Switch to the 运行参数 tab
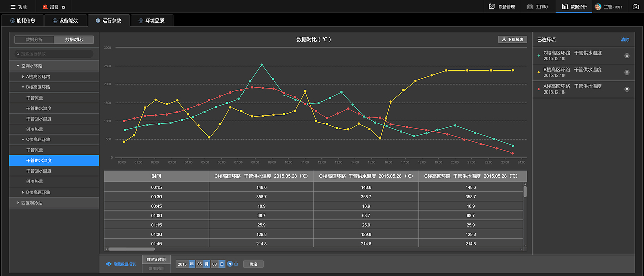 tap(108, 21)
